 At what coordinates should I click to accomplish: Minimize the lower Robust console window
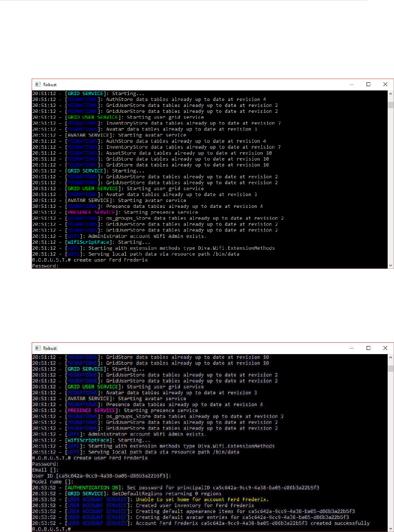351,348
